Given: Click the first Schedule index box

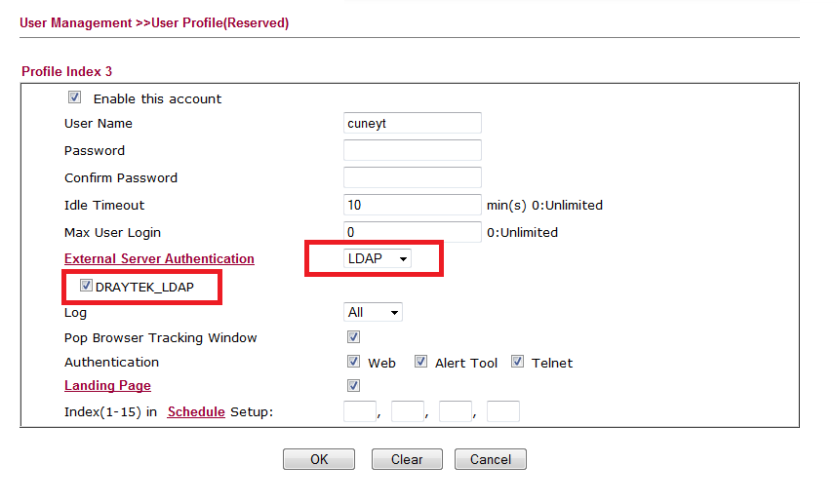Looking at the screenshot, I should (x=360, y=411).
